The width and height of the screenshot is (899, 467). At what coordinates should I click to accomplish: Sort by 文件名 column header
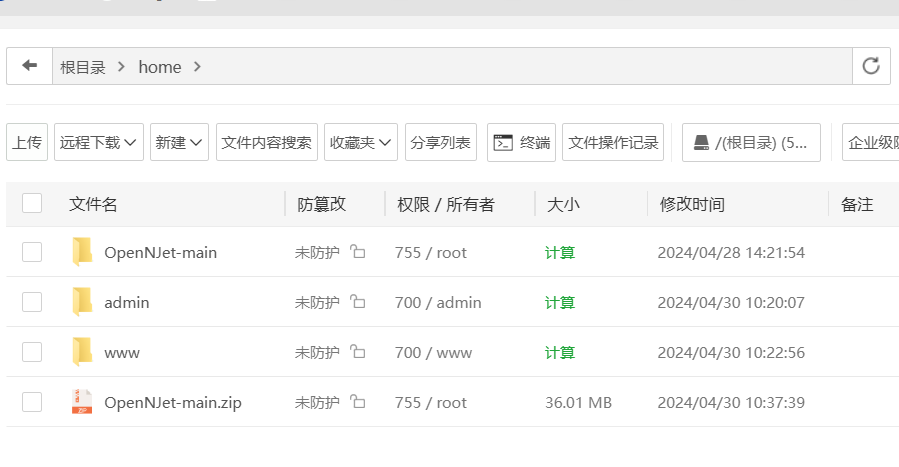tap(93, 204)
